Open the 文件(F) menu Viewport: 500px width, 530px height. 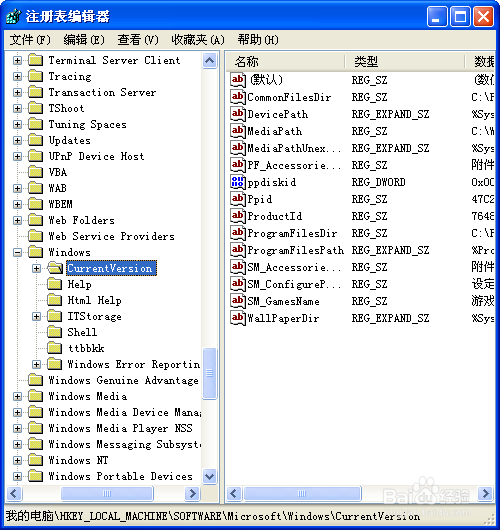point(30,40)
